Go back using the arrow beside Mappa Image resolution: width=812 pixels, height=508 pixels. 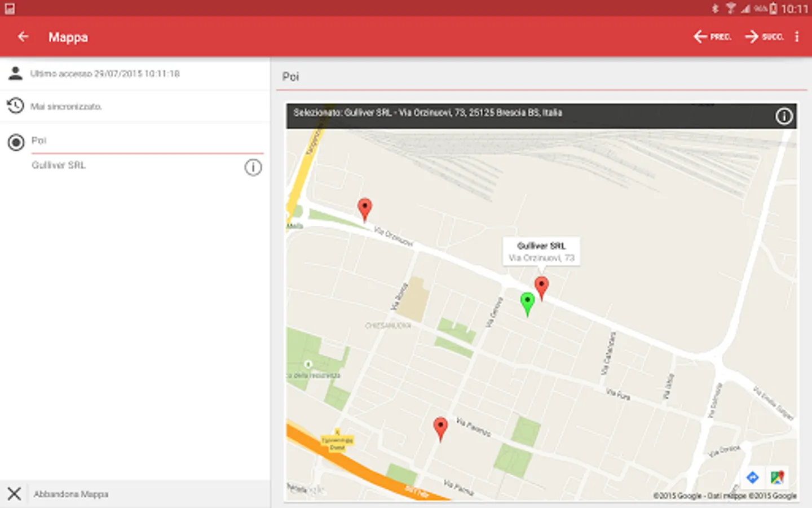[23, 37]
